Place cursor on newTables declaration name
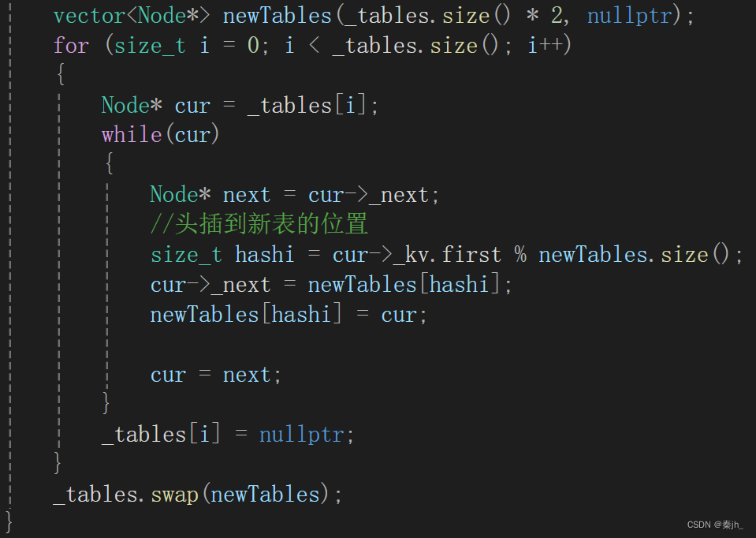The image size is (756, 538). click(277, 16)
